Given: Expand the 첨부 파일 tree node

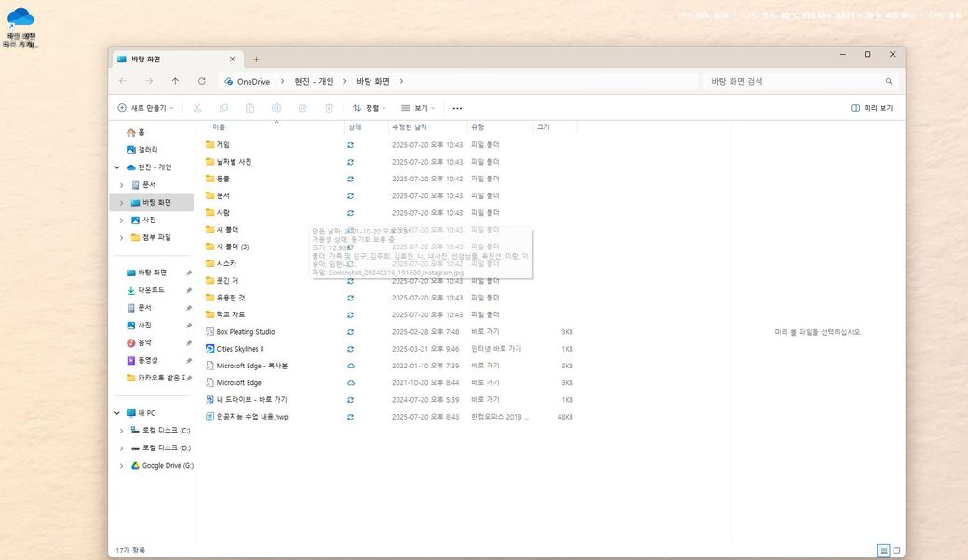Looking at the screenshot, I should tap(121, 237).
